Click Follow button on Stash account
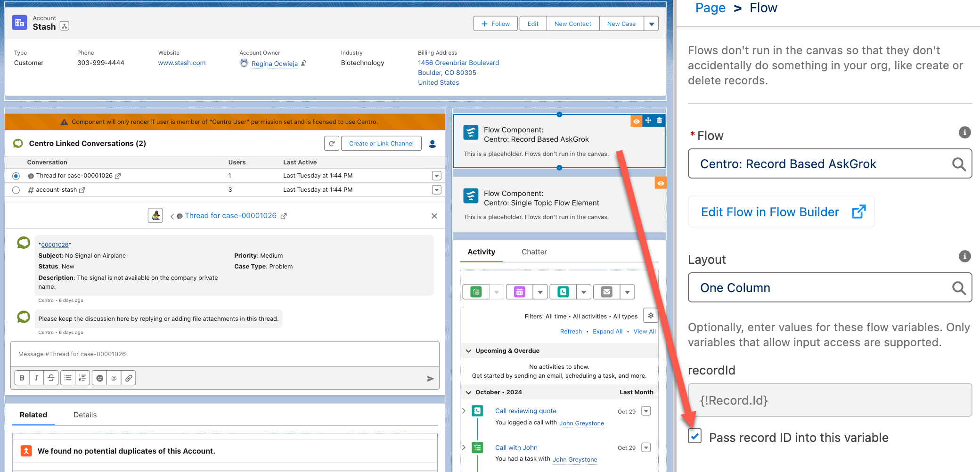Screen dimensions: 980x472 tap(496, 24)
